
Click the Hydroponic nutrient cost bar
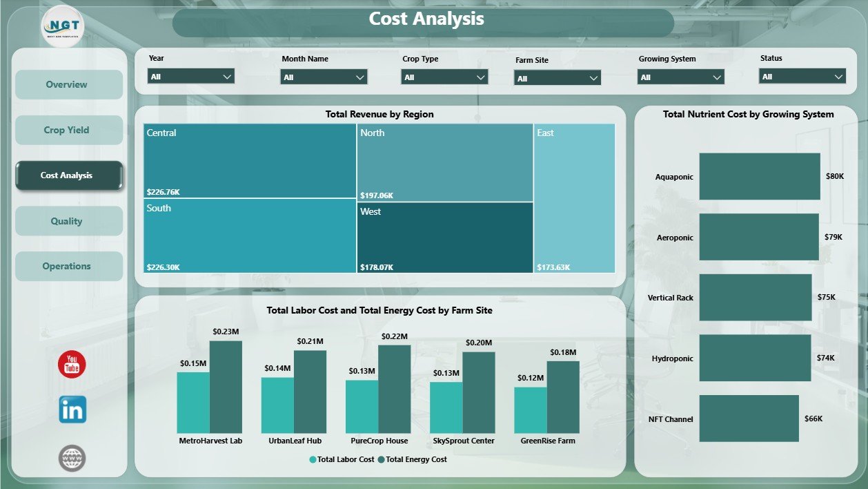[x=756, y=358]
